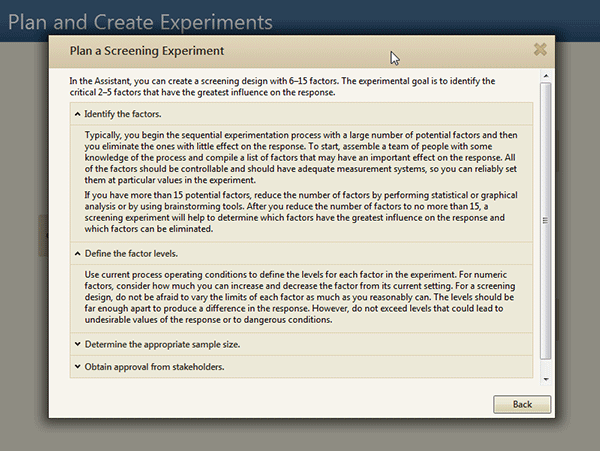Click the scrollbar track below the thumb
This screenshot has height=451, width=600.
546,366
